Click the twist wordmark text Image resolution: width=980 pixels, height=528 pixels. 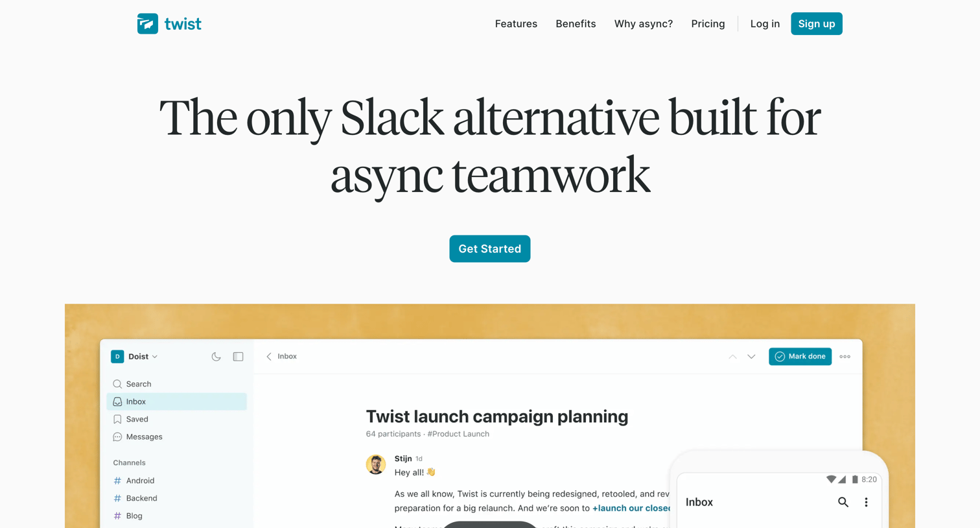point(183,24)
